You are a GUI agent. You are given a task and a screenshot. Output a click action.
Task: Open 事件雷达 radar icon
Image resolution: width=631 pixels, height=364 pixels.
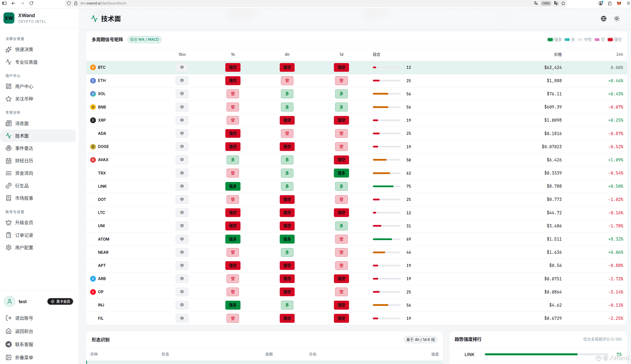8,148
